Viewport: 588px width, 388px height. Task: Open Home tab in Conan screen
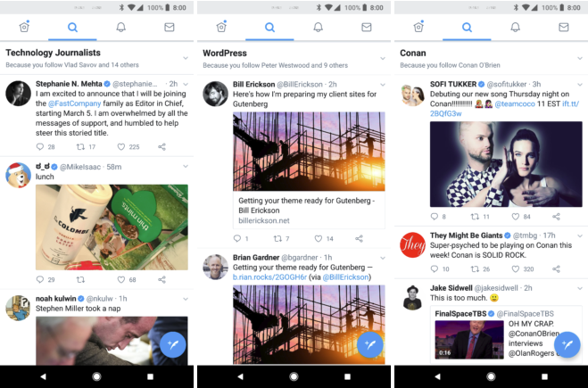(418, 27)
